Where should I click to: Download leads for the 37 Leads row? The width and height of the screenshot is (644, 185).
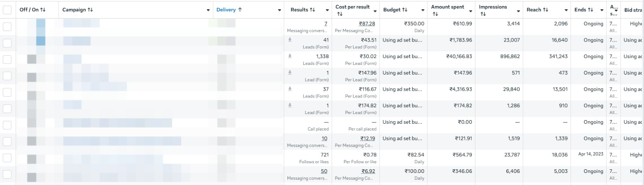[x=290, y=89]
